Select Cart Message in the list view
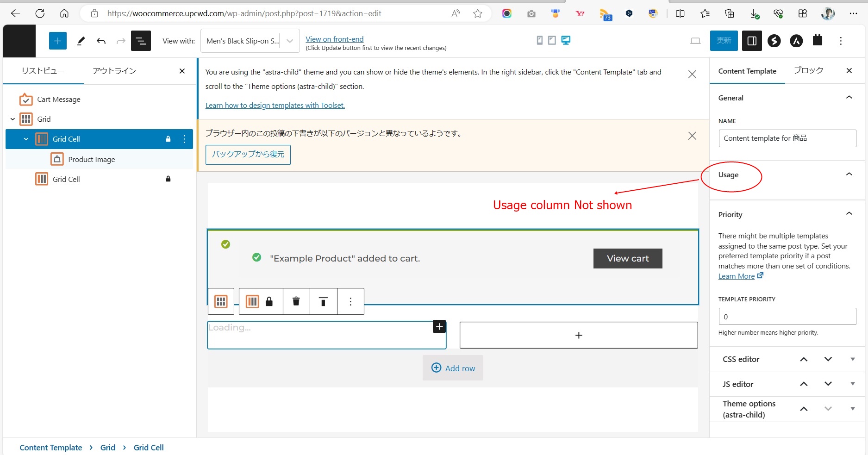This screenshot has width=868, height=455. pyautogui.click(x=59, y=100)
